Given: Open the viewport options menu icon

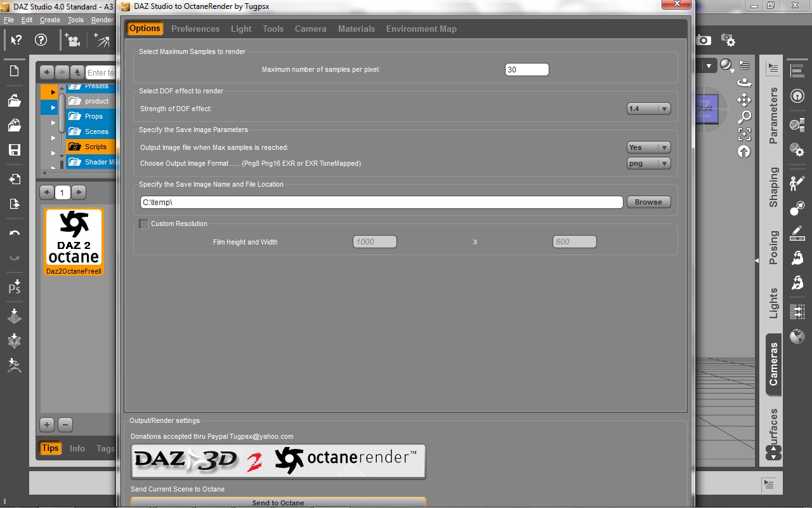Looking at the screenshot, I should [744, 65].
